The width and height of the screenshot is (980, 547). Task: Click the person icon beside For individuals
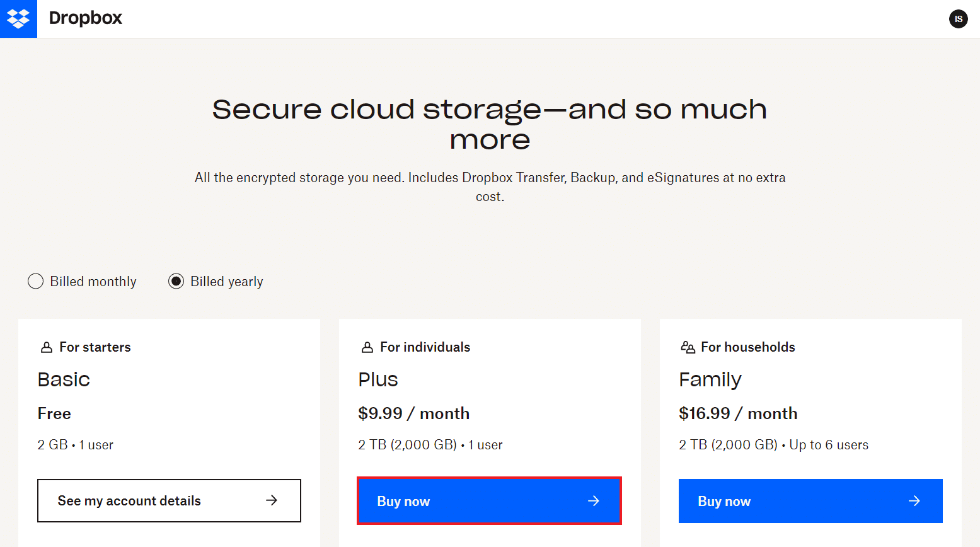click(367, 347)
